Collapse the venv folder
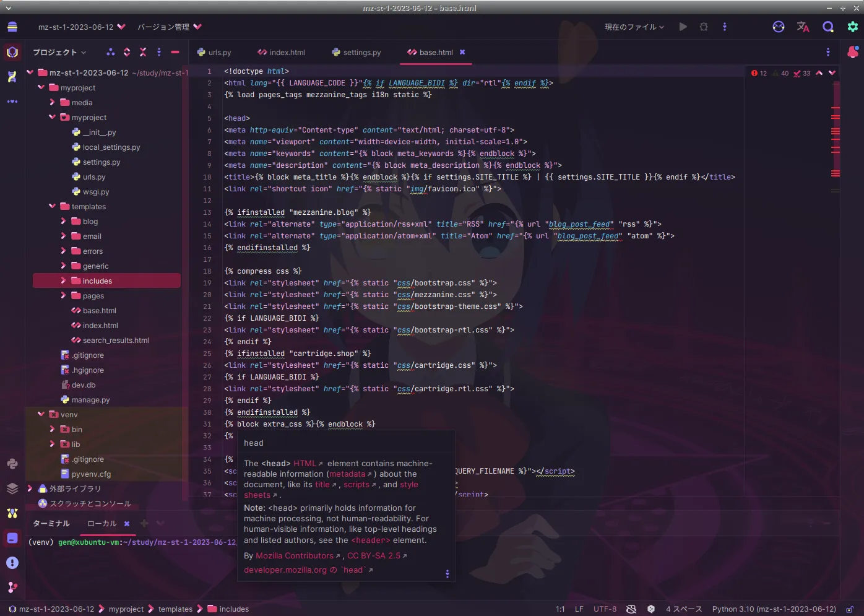The image size is (864, 616). pyautogui.click(x=41, y=415)
